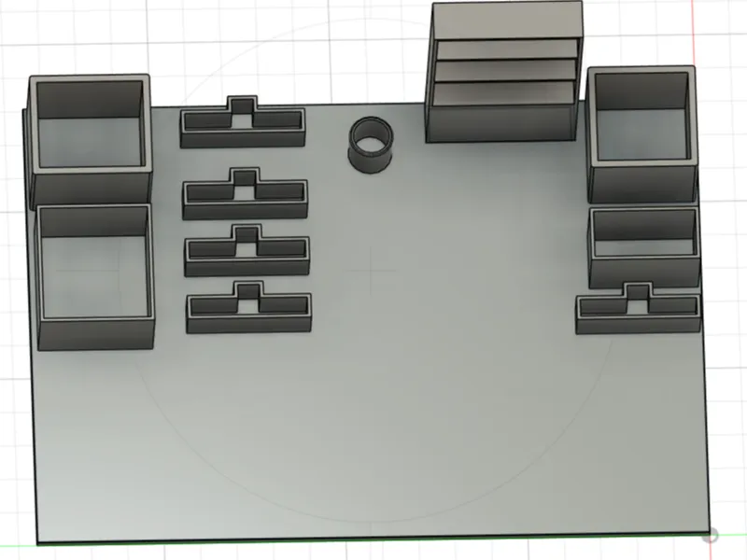The width and height of the screenshot is (747, 560).
Task: Pick the origin point at the plate's corner
Action: coord(711,535)
